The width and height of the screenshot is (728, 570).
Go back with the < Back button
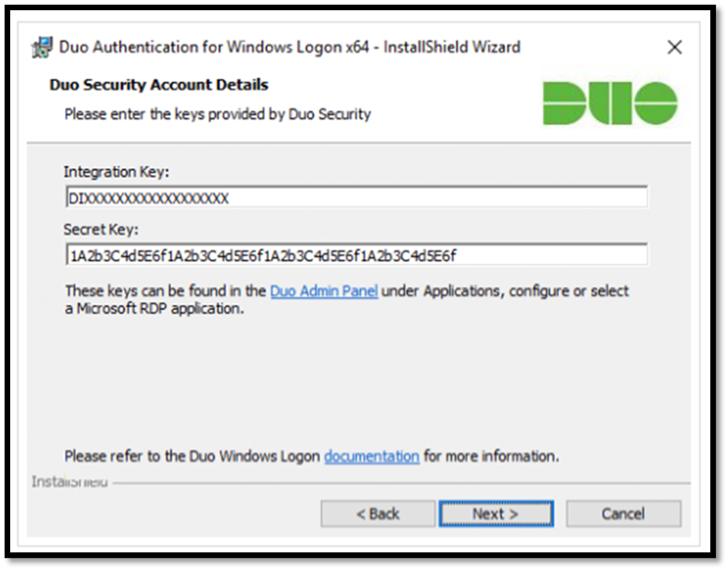(378, 513)
